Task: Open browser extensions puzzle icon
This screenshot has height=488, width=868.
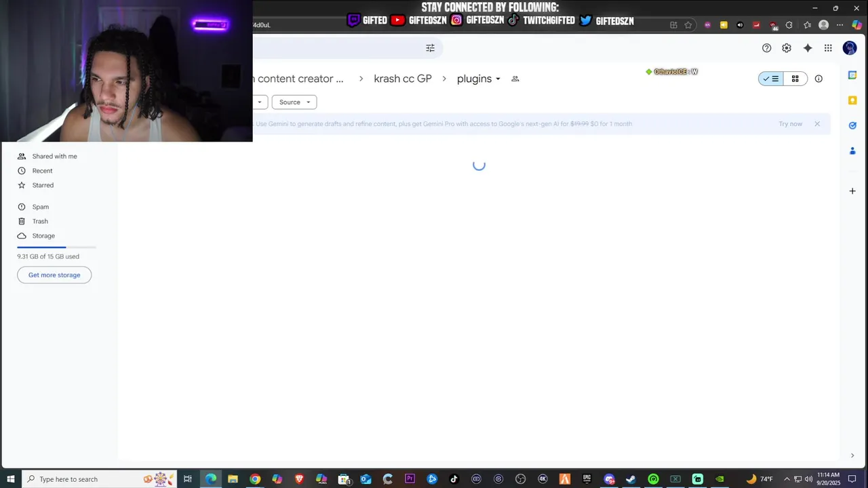Action: (x=789, y=25)
